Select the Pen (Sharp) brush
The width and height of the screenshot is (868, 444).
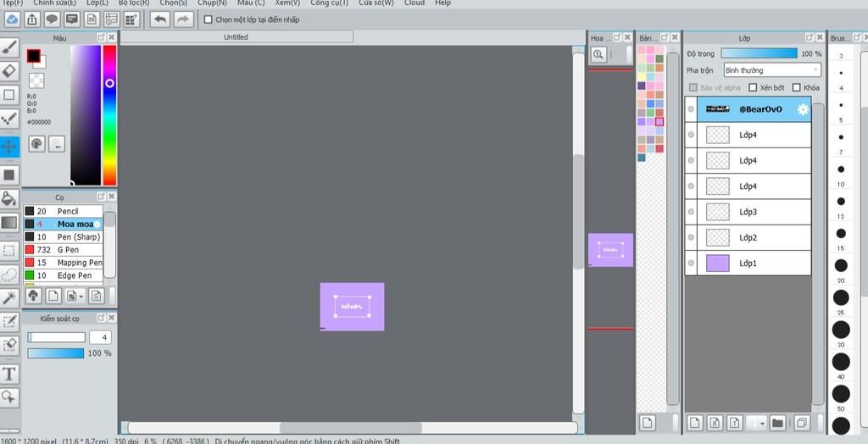tap(63, 237)
